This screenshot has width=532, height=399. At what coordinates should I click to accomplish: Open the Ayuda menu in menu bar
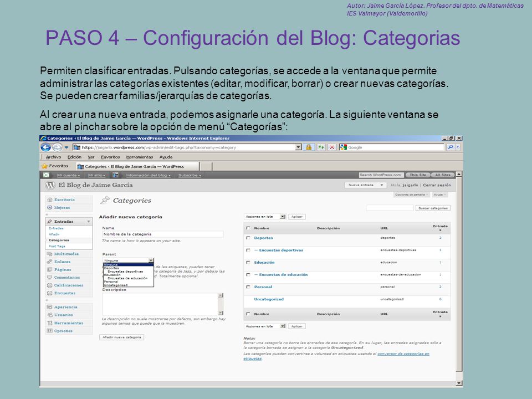point(166,157)
